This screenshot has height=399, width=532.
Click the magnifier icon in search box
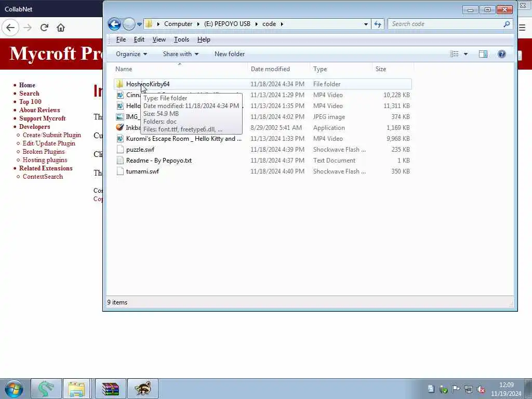coord(507,24)
